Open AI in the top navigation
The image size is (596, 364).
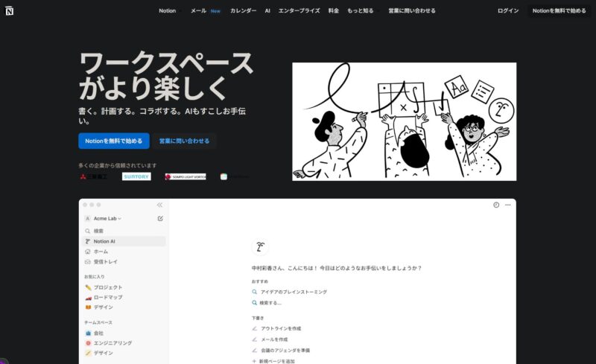click(267, 10)
